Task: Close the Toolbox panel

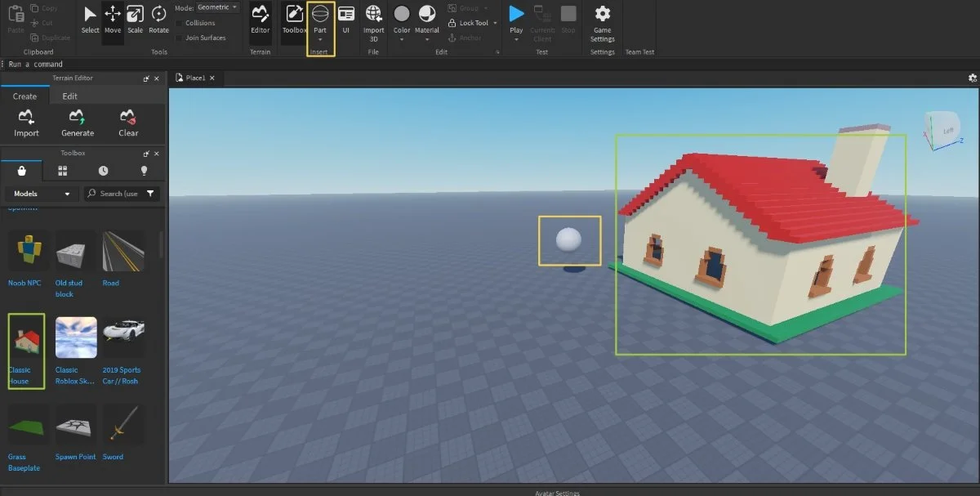Action: (157, 154)
